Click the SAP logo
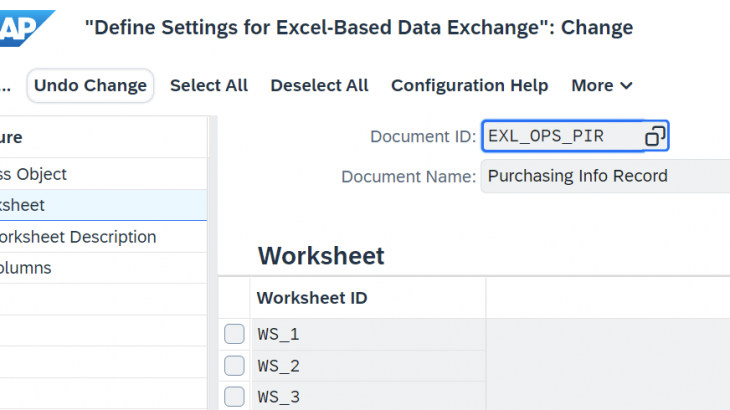 coord(26,28)
